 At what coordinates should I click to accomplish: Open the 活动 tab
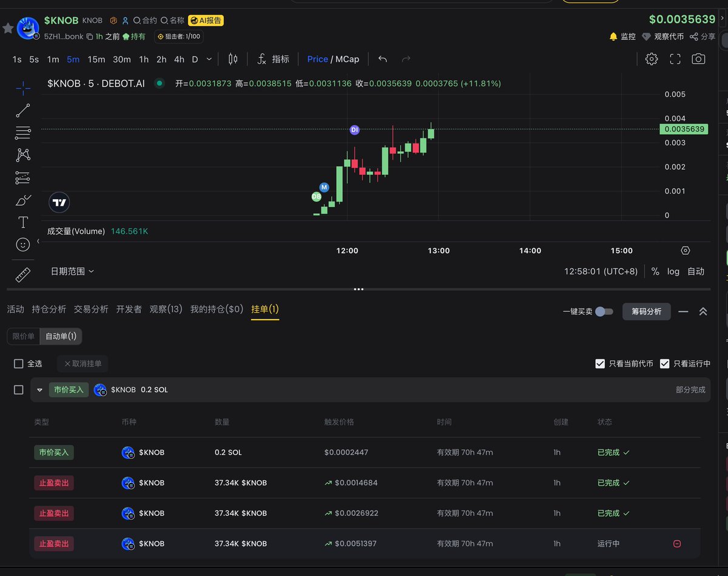tap(16, 309)
